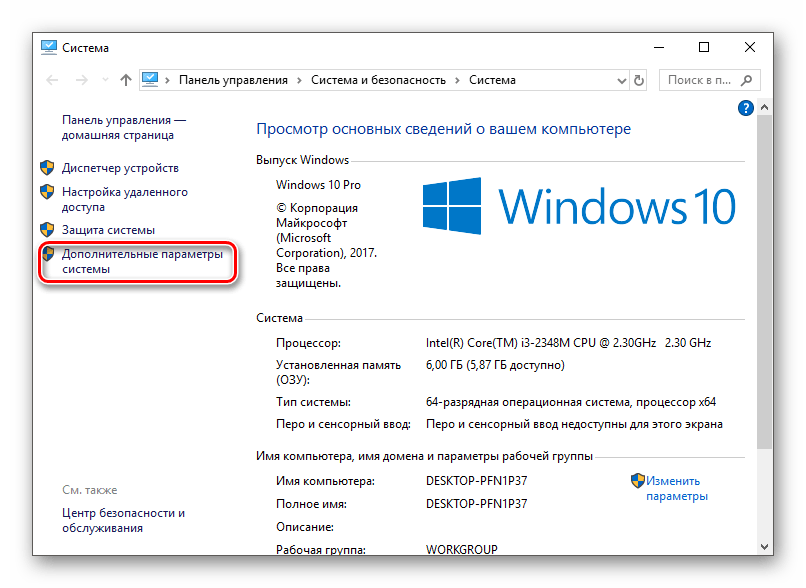806x588 pixels.
Task: Click memory value '6,00 ГБ (5,87 ГБ доступно)'
Action: click(x=495, y=365)
